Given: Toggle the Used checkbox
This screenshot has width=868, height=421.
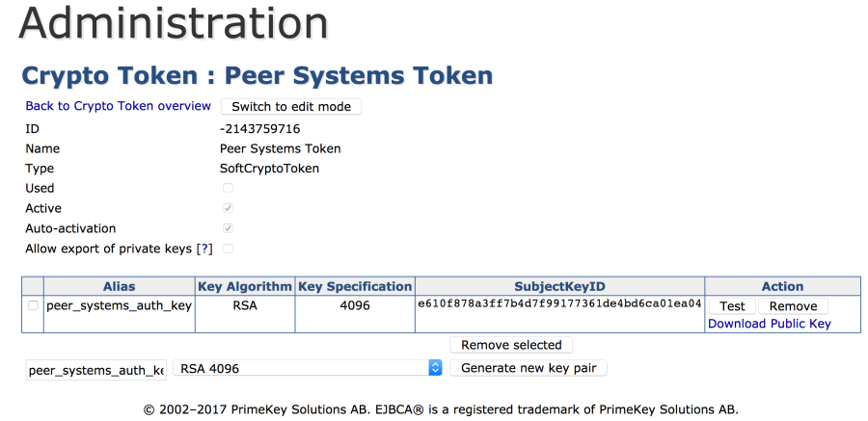Looking at the screenshot, I should click(x=228, y=188).
